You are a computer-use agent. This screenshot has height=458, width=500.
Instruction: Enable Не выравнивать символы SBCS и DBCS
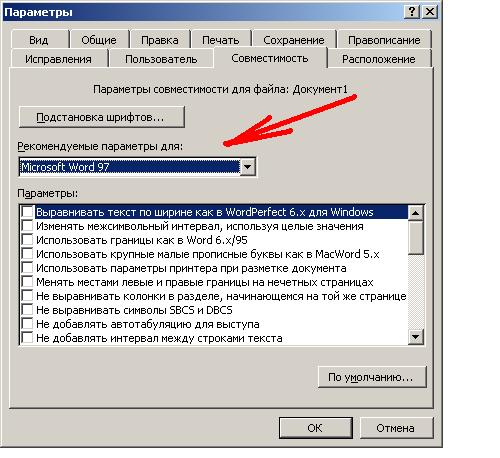point(27,310)
